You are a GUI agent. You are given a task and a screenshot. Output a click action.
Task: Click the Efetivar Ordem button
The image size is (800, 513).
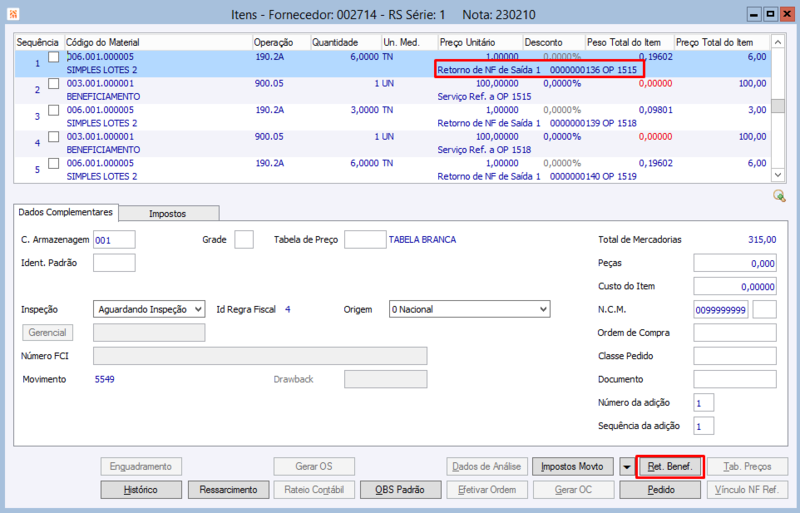click(x=487, y=490)
